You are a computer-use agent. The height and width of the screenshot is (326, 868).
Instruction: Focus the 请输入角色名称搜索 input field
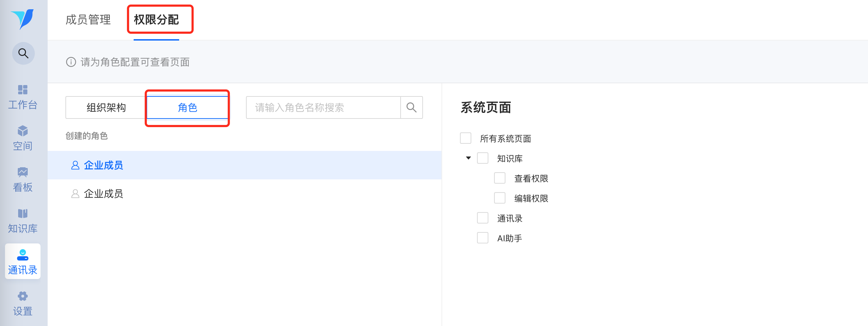tap(323, 107)
